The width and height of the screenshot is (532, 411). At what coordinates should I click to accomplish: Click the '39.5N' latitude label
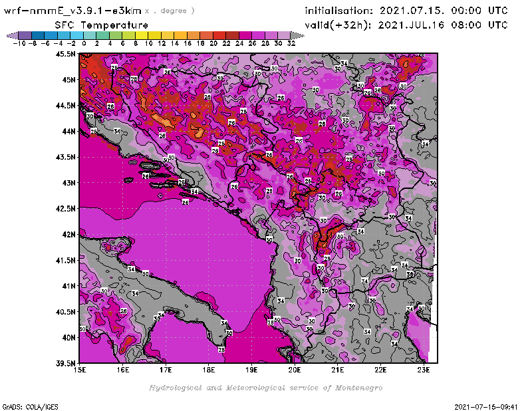coord(66,364)
